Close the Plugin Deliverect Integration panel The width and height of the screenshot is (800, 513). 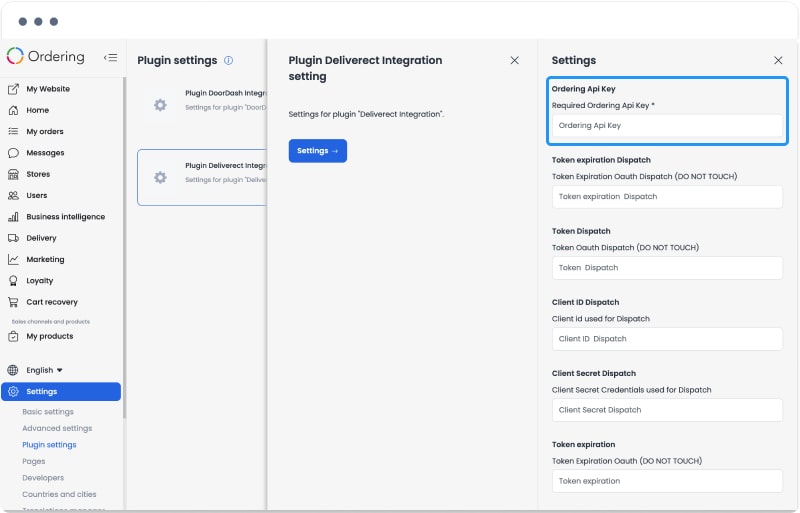tap(514, 60)
